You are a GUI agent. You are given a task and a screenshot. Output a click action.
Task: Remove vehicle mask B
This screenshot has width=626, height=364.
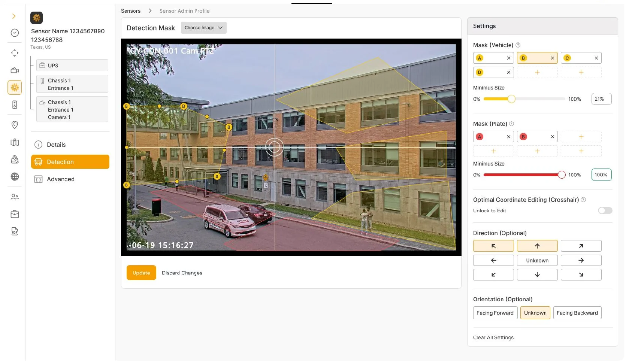(553, 58)
